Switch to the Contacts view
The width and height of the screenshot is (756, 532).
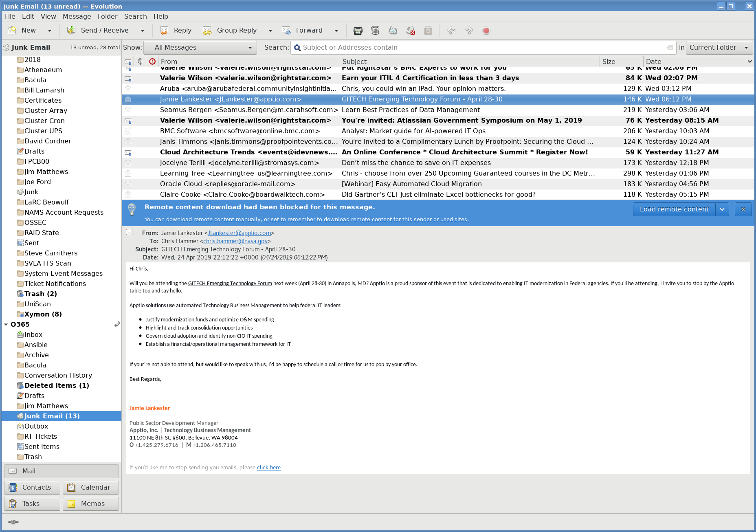point(32,488)
